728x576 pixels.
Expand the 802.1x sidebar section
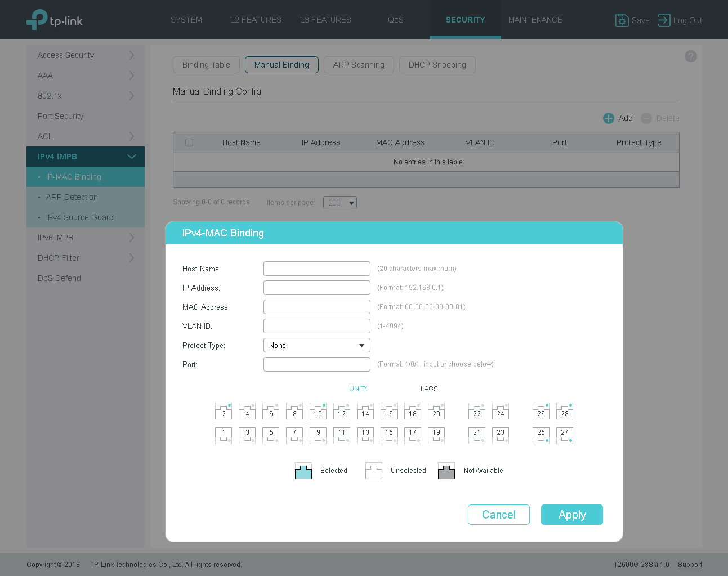tap(86, 96)
